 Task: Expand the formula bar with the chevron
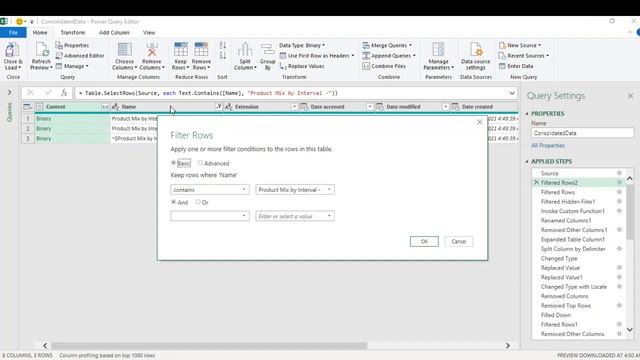pos(512,93)
